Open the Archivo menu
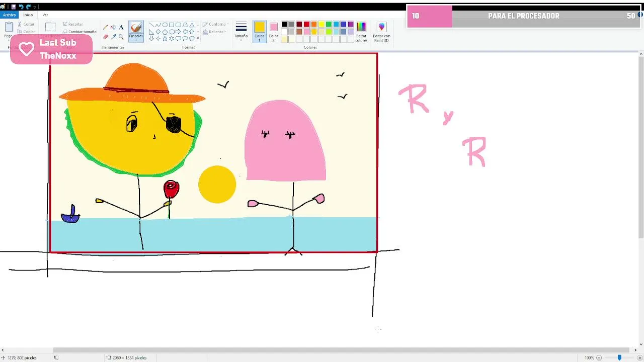Image resolution: width=644 pixels, height=362 pixels. pos(9,15)
